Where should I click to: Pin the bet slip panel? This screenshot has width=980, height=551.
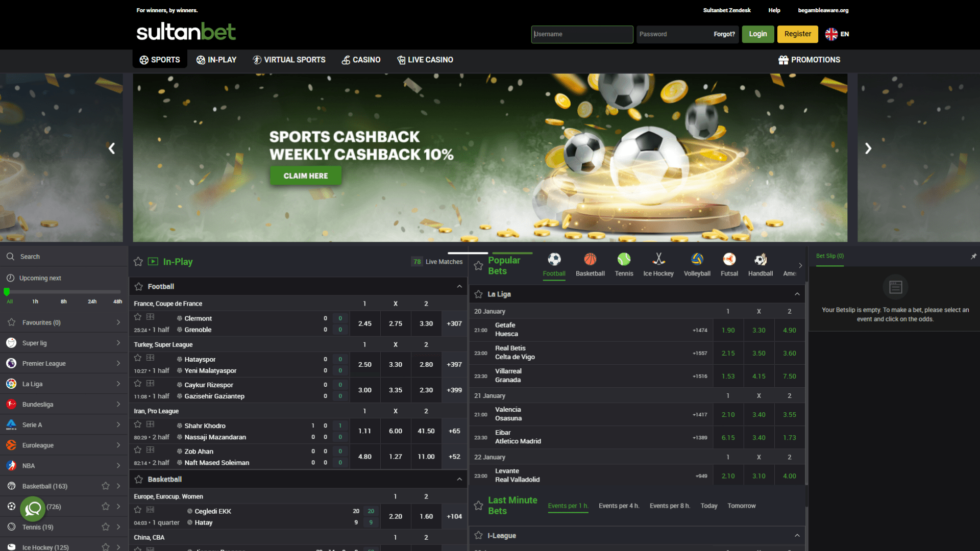973,256
